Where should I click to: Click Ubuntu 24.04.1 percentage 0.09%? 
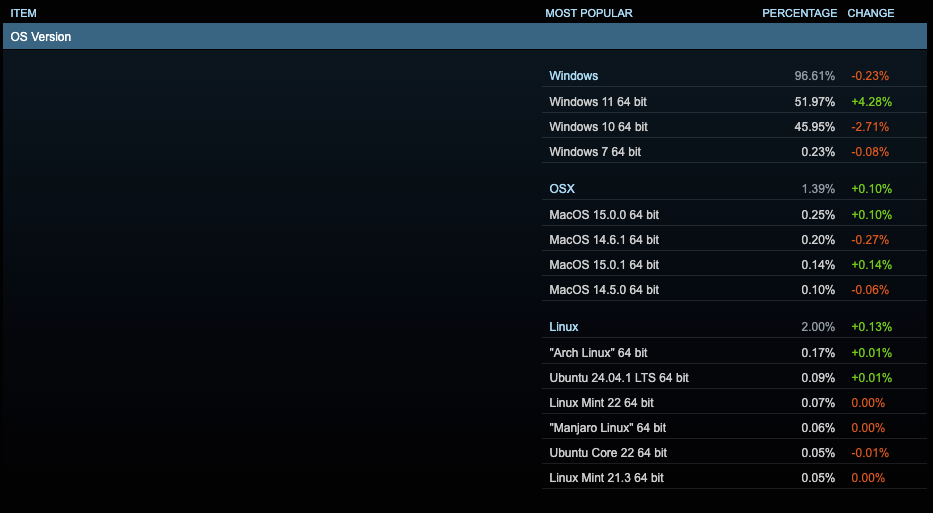[818, 378]
